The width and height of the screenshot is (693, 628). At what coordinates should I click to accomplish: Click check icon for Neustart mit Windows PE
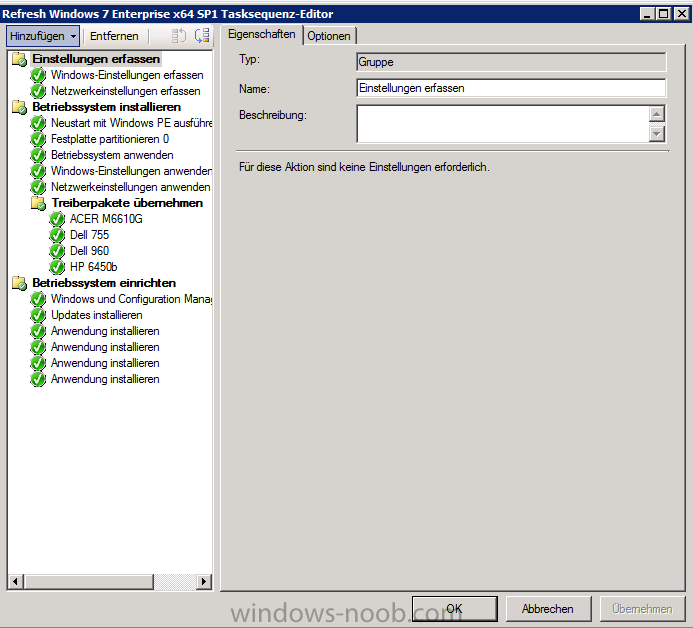click(38, 123)
